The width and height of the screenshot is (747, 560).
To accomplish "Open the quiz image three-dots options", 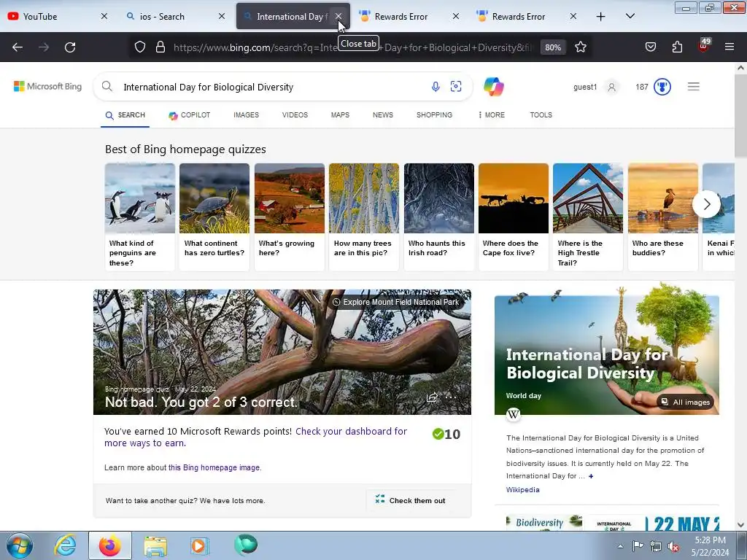I will click(x=451, y=397).
